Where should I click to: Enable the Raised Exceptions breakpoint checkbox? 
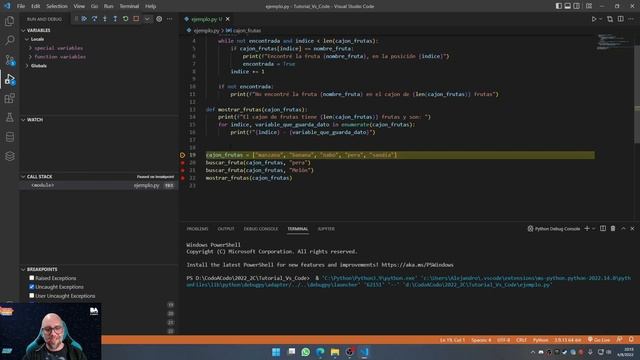(31, 278)
